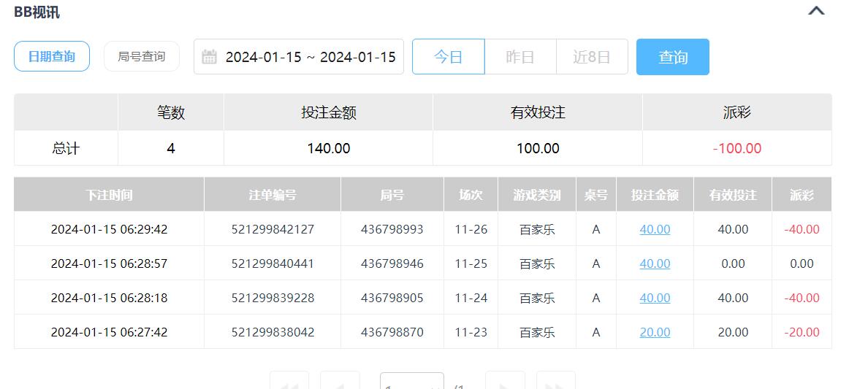Viewport: 868px width, 389px height.
Task: Open the date range picker field
Action: click(310, 57)
